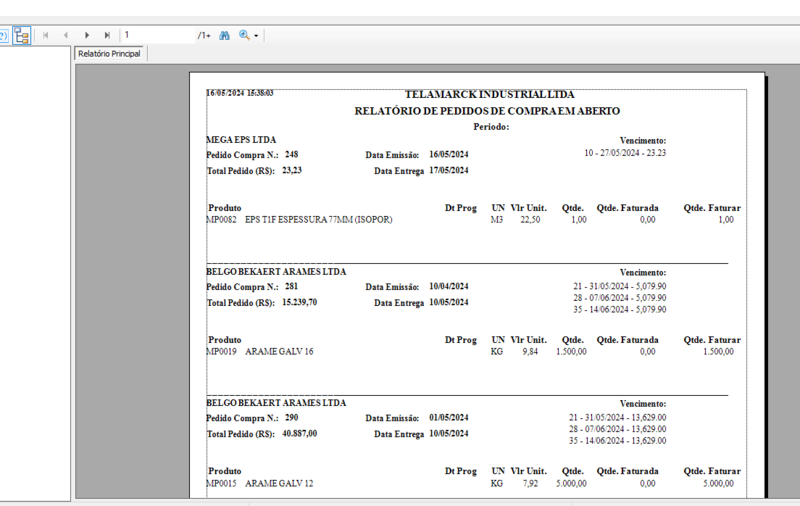Image resolution: width=800 pixels, height=506 pixels.
Task: Click purchase order number 290
Action: click(291, 418)
